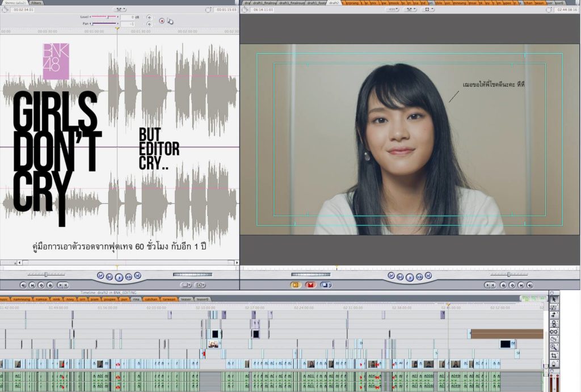The height and width of the screenshot is (392, 581).
Task: Click the red Overwrite edit button in Canvas
Action: coord(310,285)
